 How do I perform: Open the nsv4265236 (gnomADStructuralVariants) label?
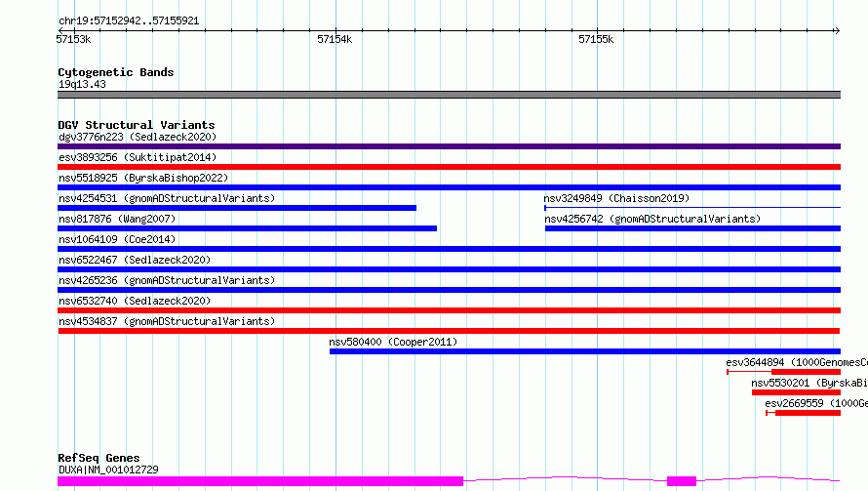(x=167, y=280)
